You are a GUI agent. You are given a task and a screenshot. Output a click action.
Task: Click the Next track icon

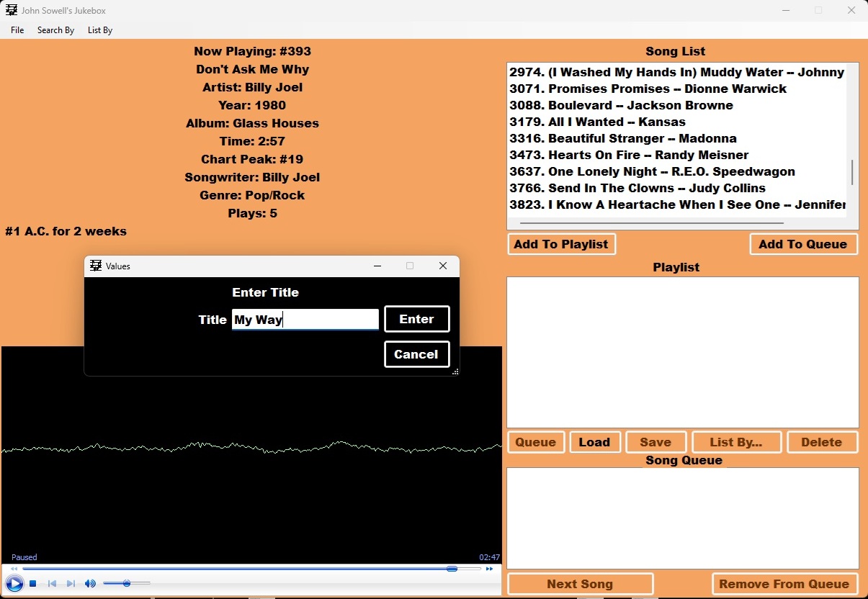[x=71, y=584]
